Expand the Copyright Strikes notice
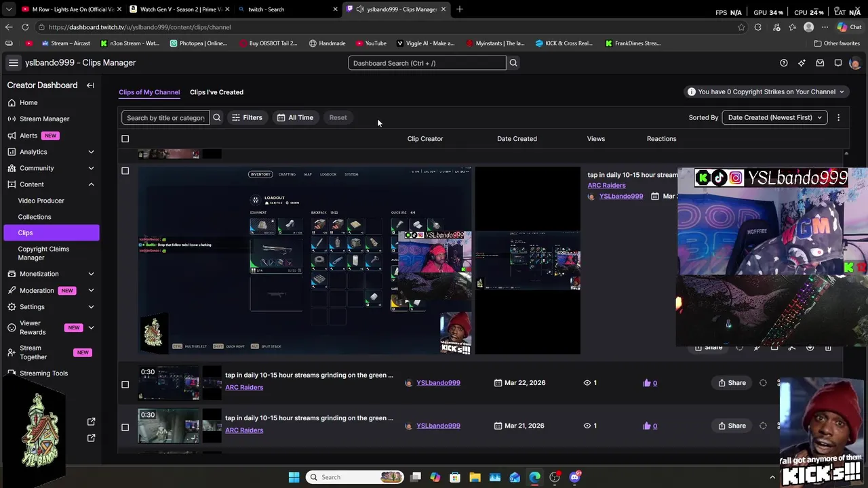The width and height of the screenshot is (868, 488). tap(766, 92)
